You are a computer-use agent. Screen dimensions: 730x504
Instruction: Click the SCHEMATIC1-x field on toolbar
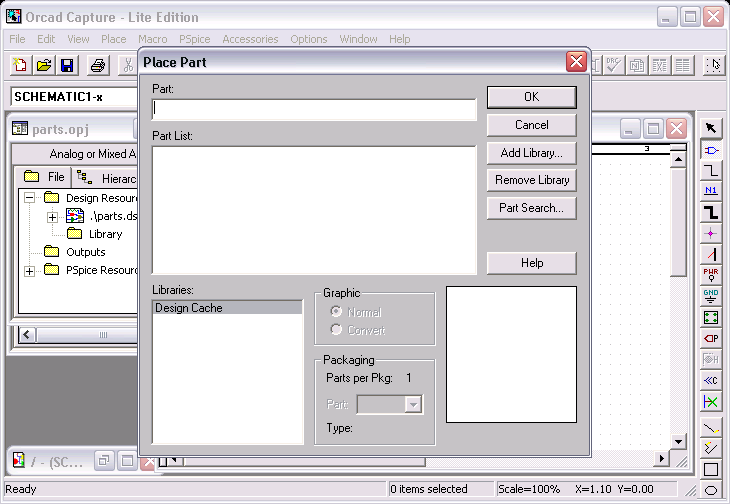[74, 97]
